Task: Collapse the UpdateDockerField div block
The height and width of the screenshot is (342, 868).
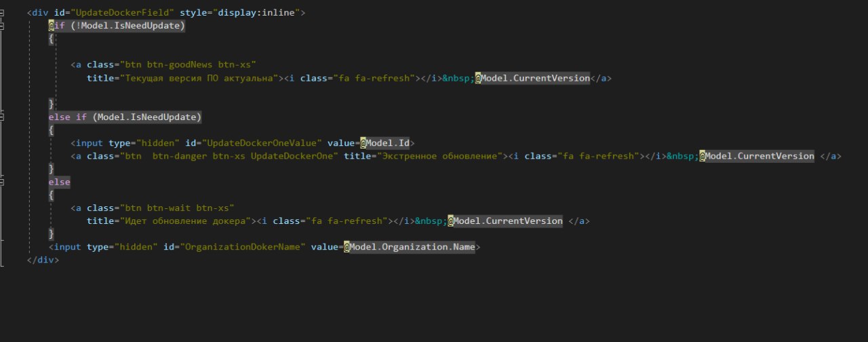Action: (3, 13)
